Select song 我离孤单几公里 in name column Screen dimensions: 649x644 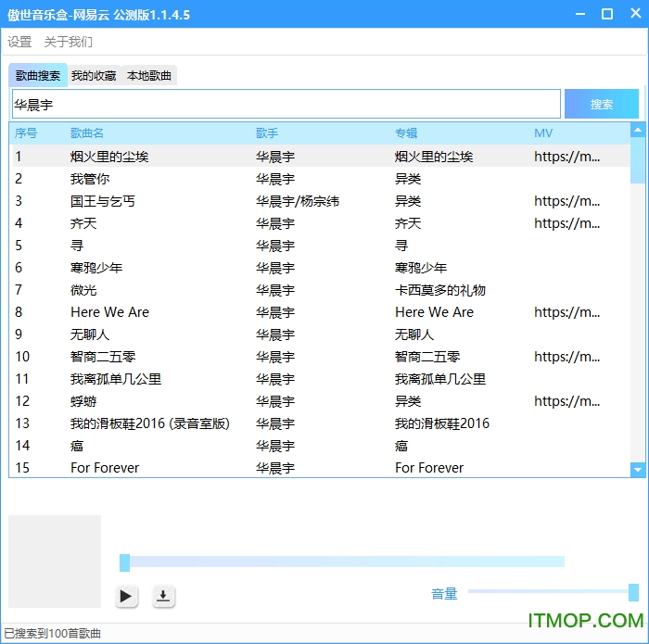coord(116,379)
